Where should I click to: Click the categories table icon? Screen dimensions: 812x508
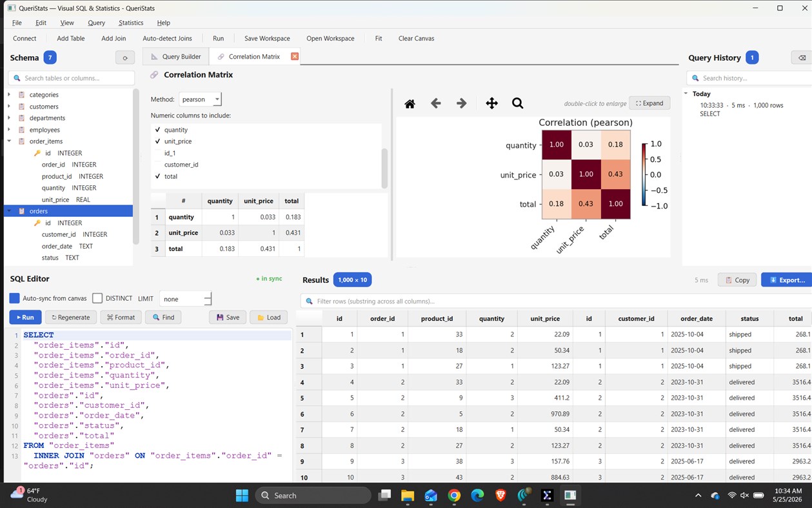click(22, 95)
